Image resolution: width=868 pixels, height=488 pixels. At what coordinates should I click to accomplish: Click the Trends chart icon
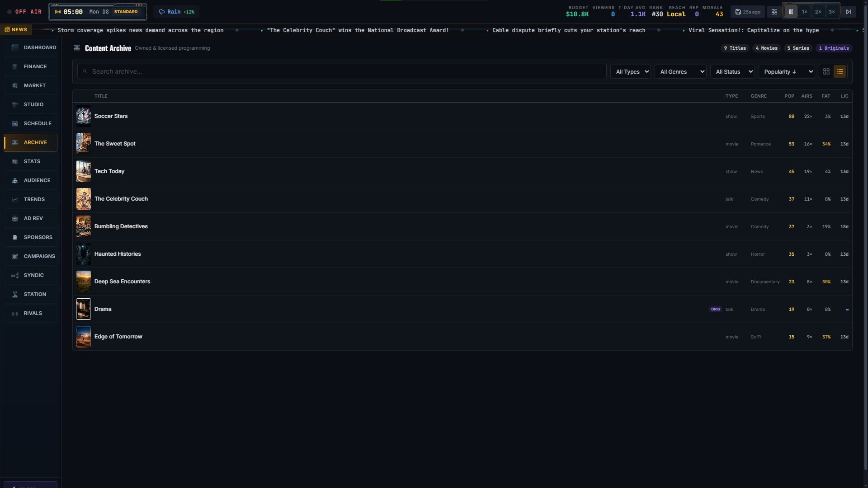click(x=15, y=199)
